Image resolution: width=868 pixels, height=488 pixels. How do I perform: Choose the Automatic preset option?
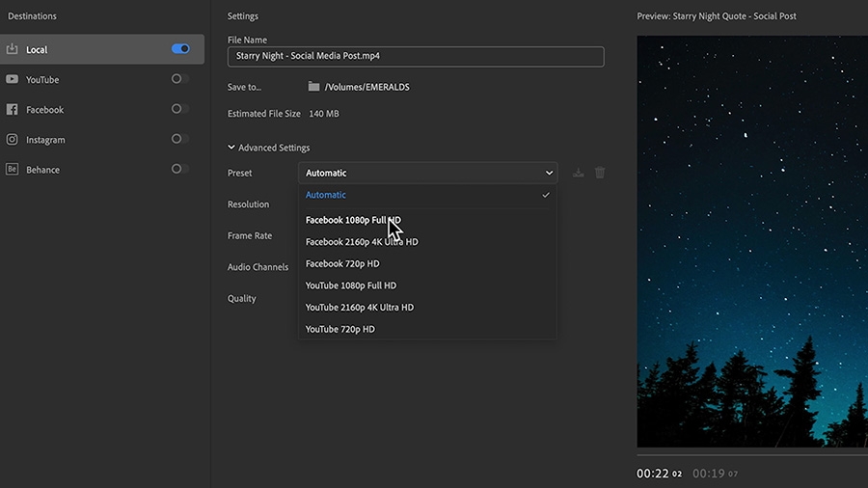428,195
